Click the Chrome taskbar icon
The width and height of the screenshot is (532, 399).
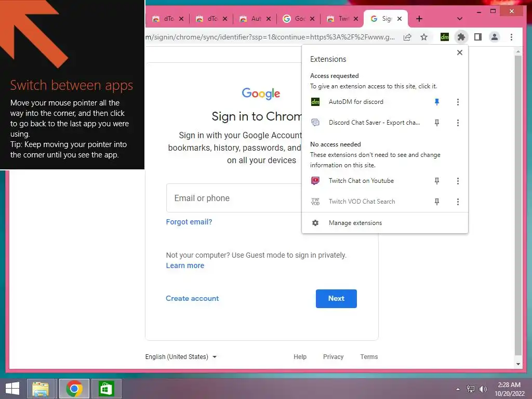point(74,389)
